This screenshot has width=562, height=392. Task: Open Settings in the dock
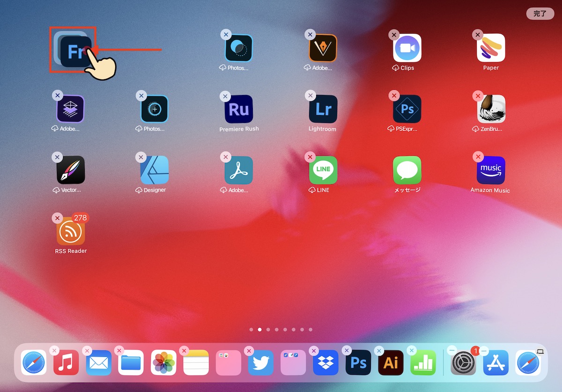463,363
